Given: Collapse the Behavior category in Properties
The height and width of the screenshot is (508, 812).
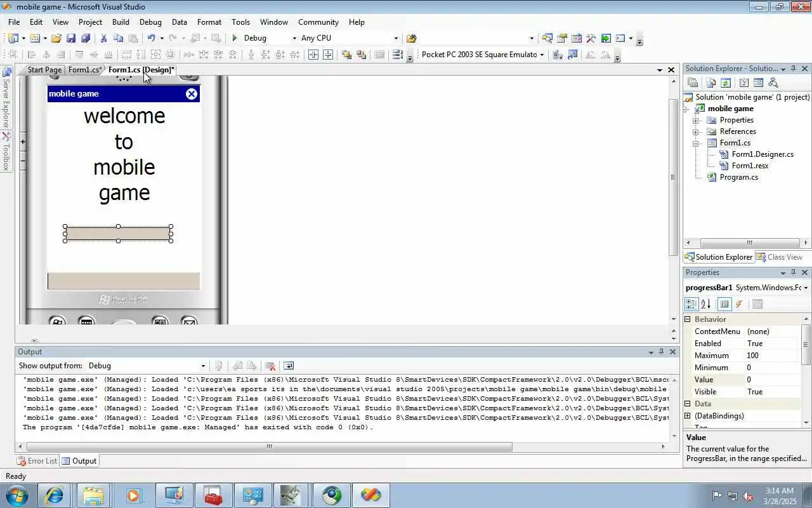Looking at the screenshot, I should coord(688,319).
